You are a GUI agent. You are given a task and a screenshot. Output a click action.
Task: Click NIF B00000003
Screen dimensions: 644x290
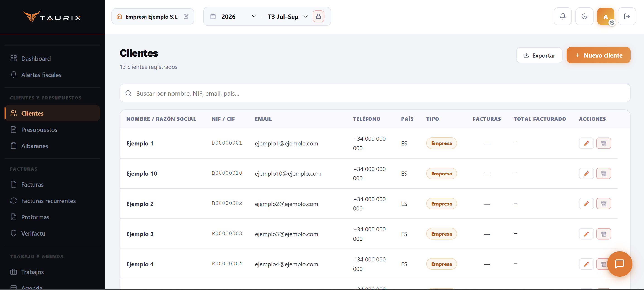point(227,233)
